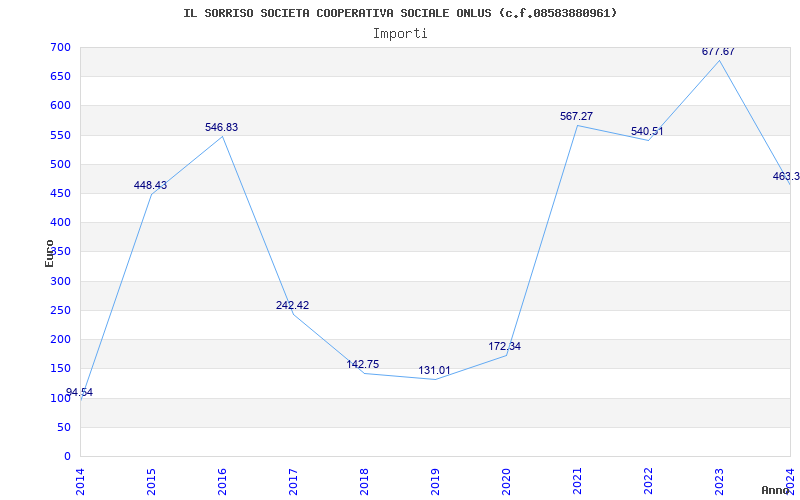
Task: Click x-axis year label 2019
Action: [x=435, y=481]
